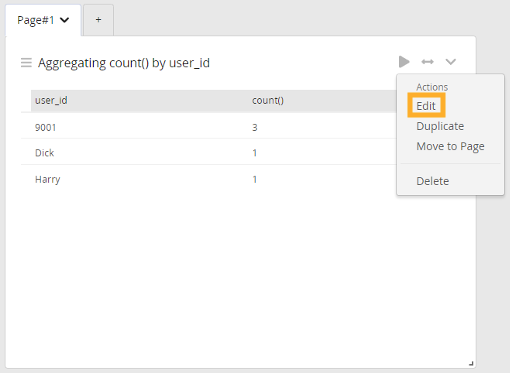Open the Page#1 tab dropdown arrow
This screenshot has height=373, width=510.
pos(64,20)
